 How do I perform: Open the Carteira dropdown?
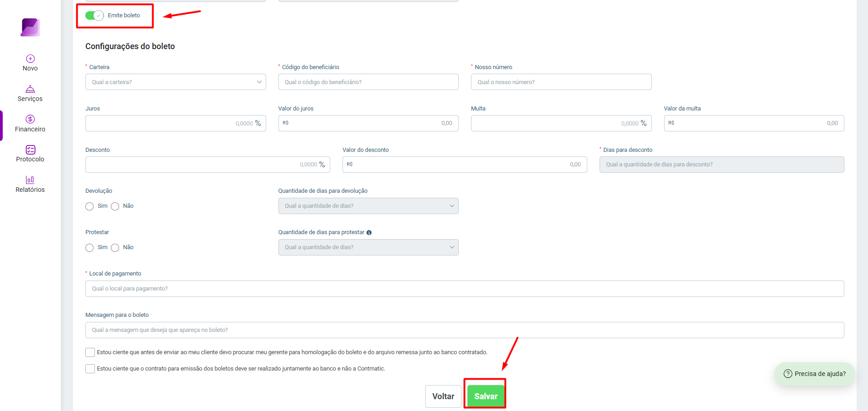176,82
